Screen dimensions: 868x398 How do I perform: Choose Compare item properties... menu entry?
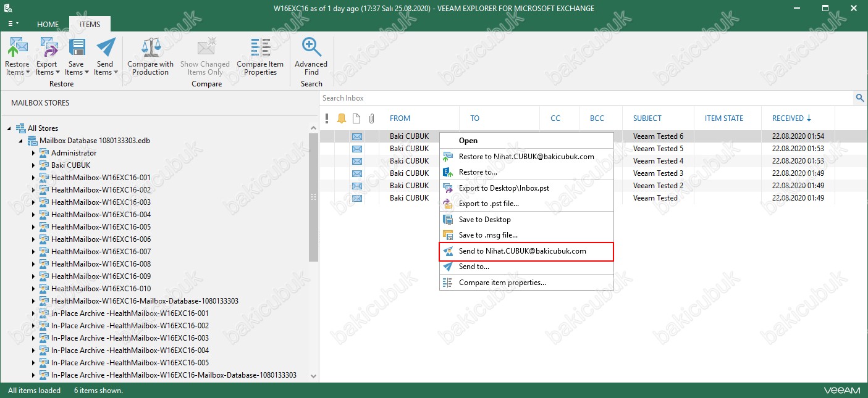tap(526, 283)
